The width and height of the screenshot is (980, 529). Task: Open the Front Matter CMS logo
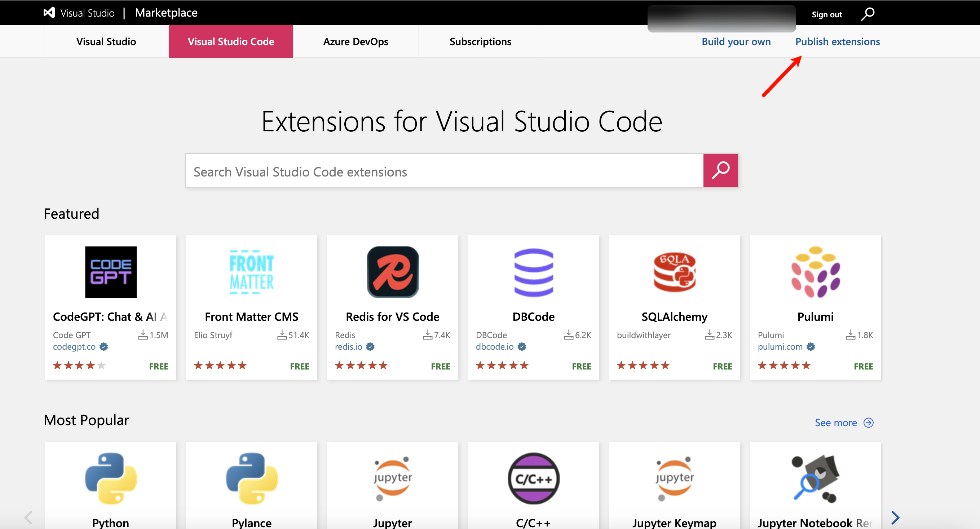(251, 272)
